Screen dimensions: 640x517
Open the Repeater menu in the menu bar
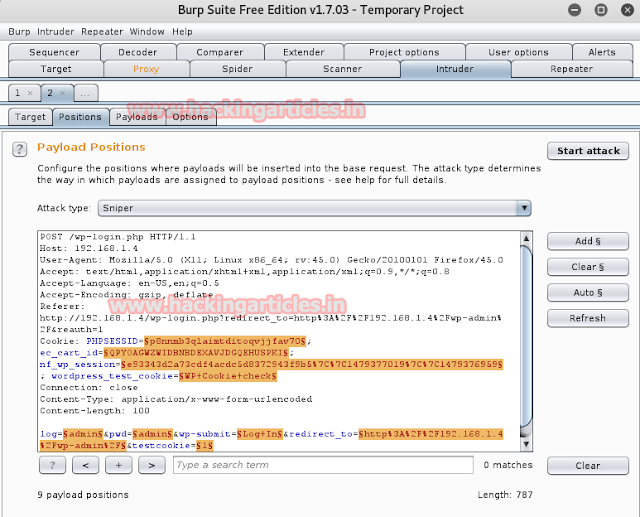(102, 32)
